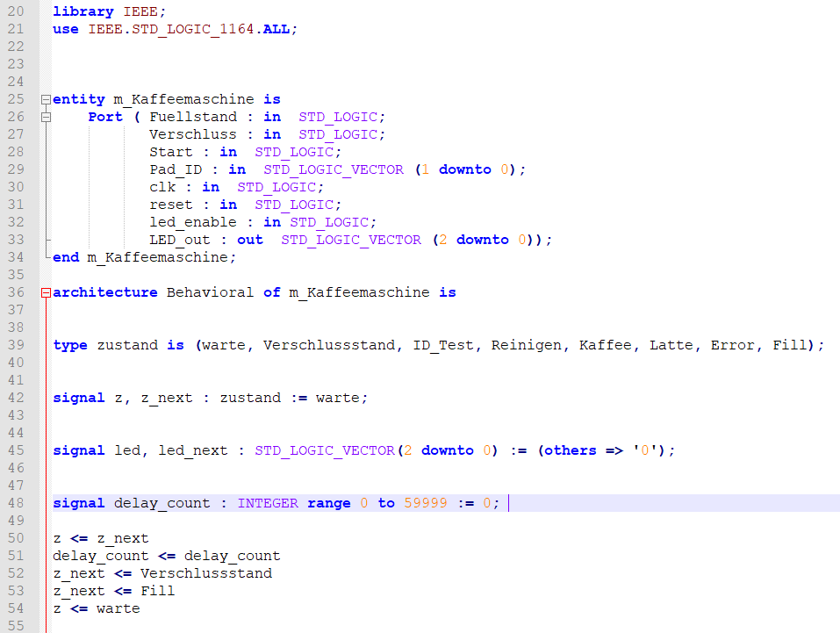
Task: Click 'delay_count <= delay_count' on line 51
Action: [167, 557]
